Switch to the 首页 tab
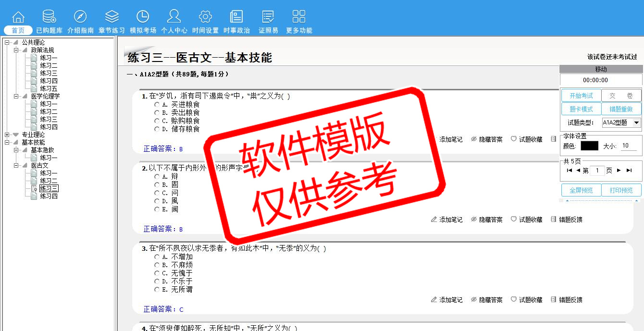This screenshot has height=331, width=644. tap(18, 30)
